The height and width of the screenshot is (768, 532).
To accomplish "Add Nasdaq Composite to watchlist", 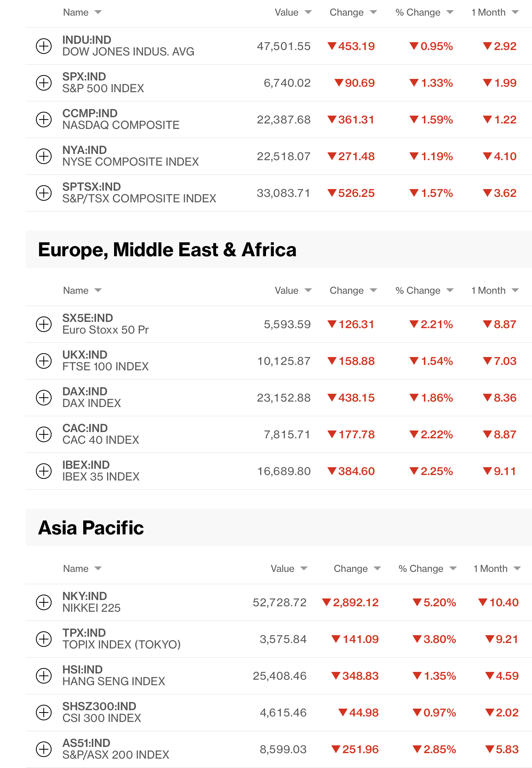I will click(44, 120).
